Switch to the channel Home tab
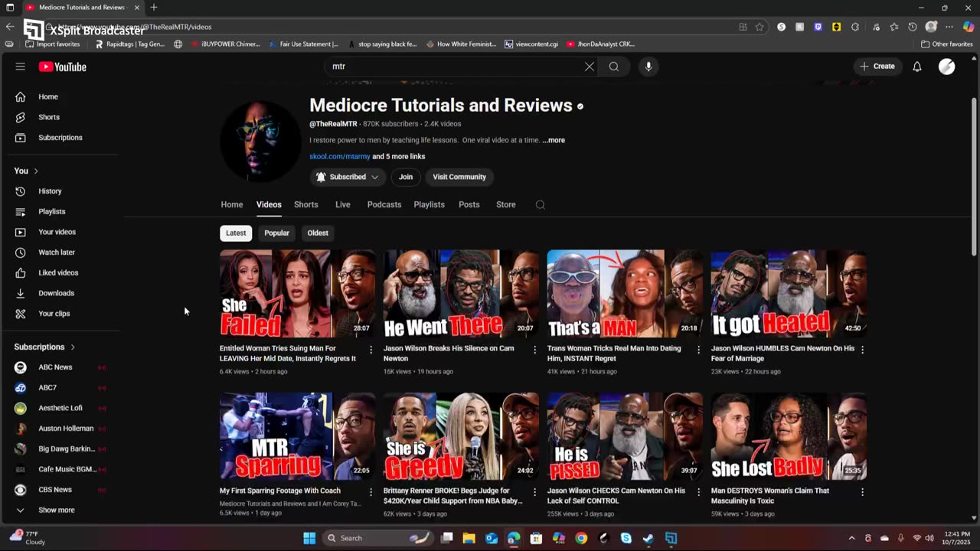 tap(232, 204)
